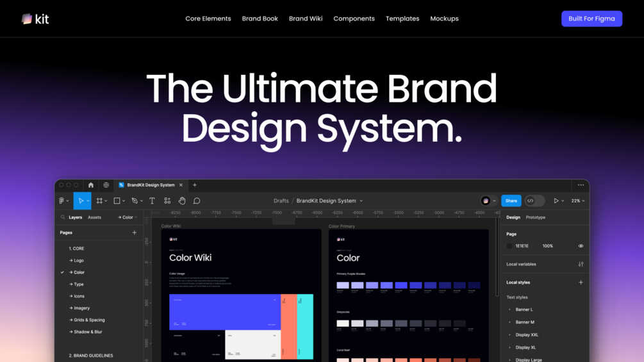644x362 pixels.
Task: Select the Rectangle shape tool
Action: tap(117, 201)
